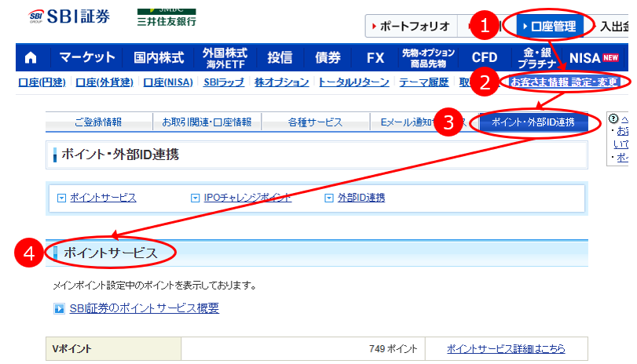Click the arrow icon before 外部ID連携 anchor
The image size is (637, 364).
pos(329,198)
